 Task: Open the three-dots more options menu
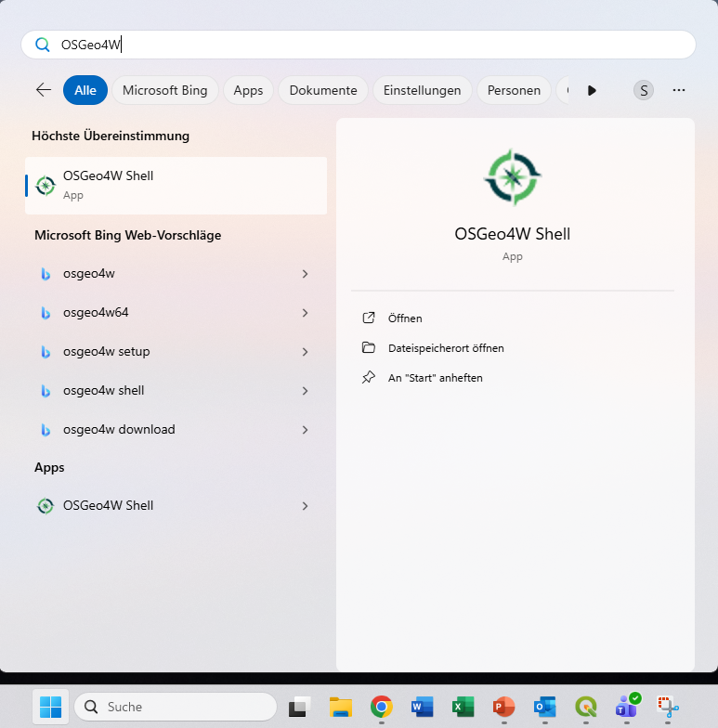pyautogui.click(x=679, y=90)
